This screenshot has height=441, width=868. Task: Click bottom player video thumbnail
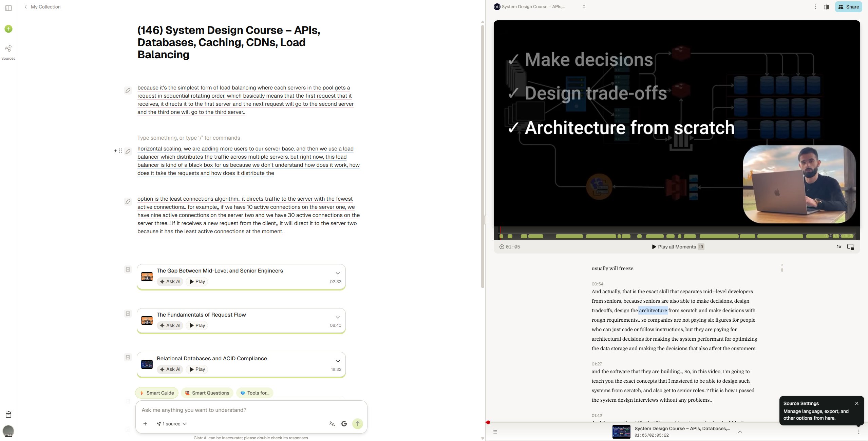[x=621, y=432]
